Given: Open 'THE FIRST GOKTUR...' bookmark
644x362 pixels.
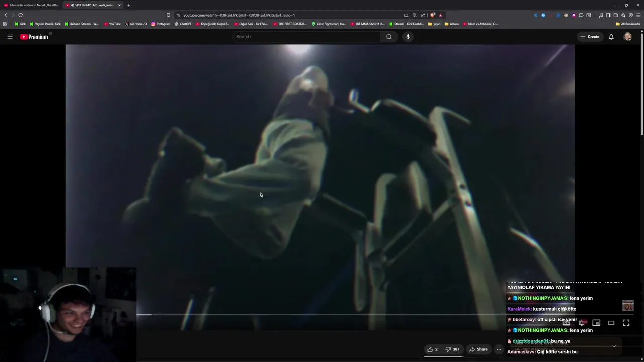Looking at the screenshot, I should tap(290, 24).
